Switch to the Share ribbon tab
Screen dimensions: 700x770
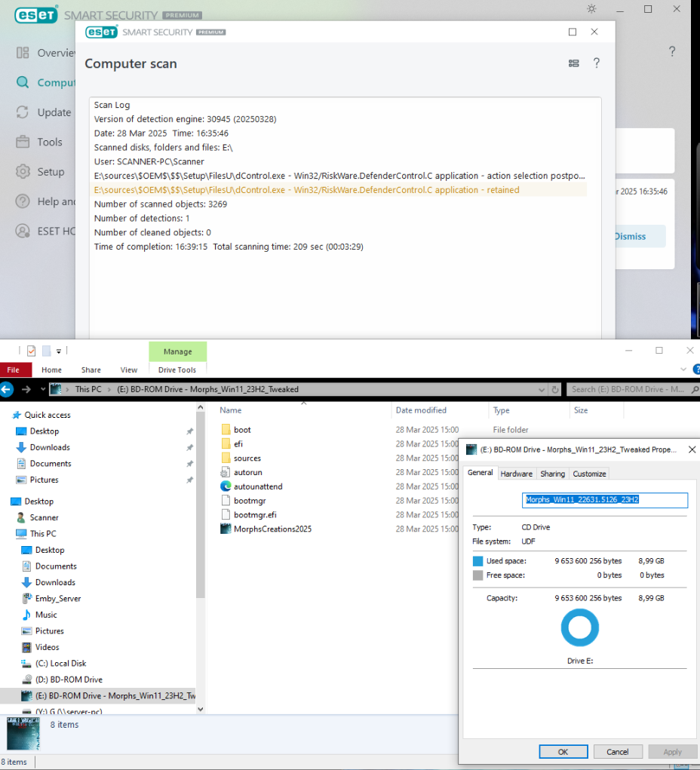91,370
